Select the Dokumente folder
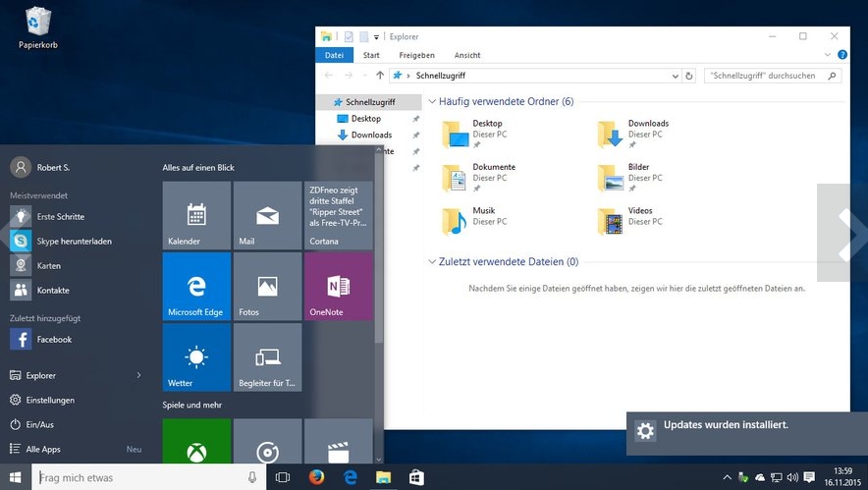 point(479,178)
